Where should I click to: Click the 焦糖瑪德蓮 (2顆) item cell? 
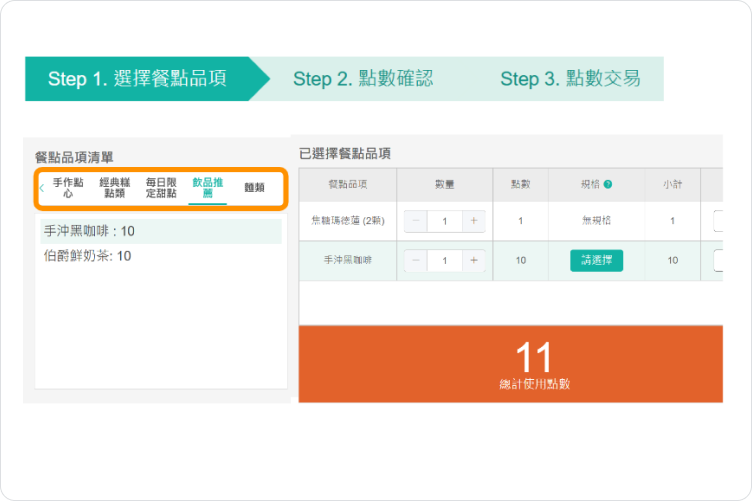pyautogui.click(x=348, y=221)
